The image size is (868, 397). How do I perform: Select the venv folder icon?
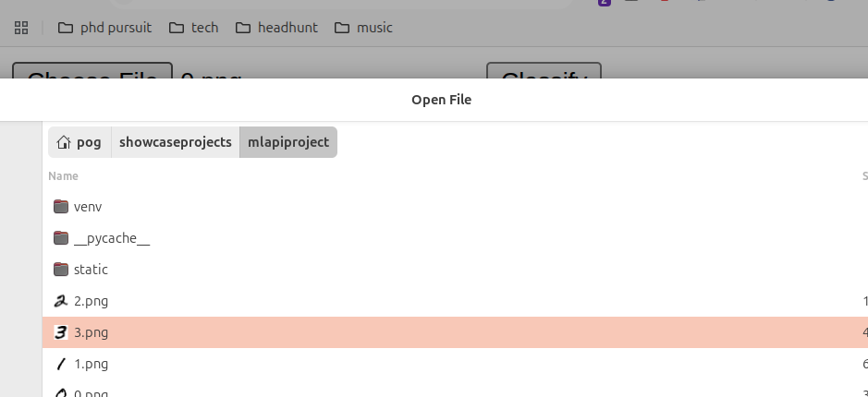click(x=61, y=206)
